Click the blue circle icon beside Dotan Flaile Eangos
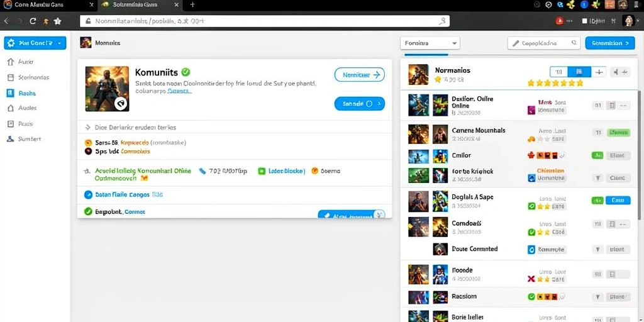 (x=88, y=195)
